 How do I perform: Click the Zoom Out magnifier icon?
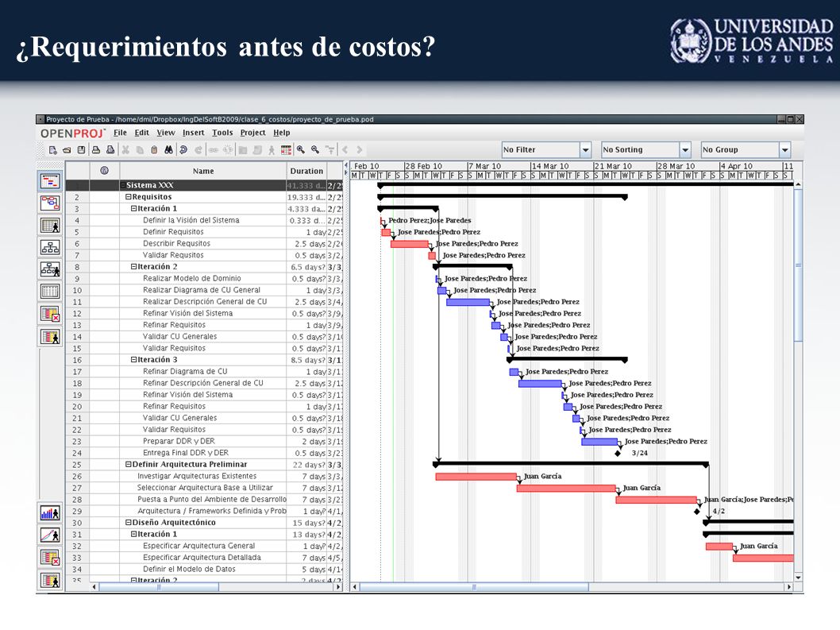tap(315, 150)
